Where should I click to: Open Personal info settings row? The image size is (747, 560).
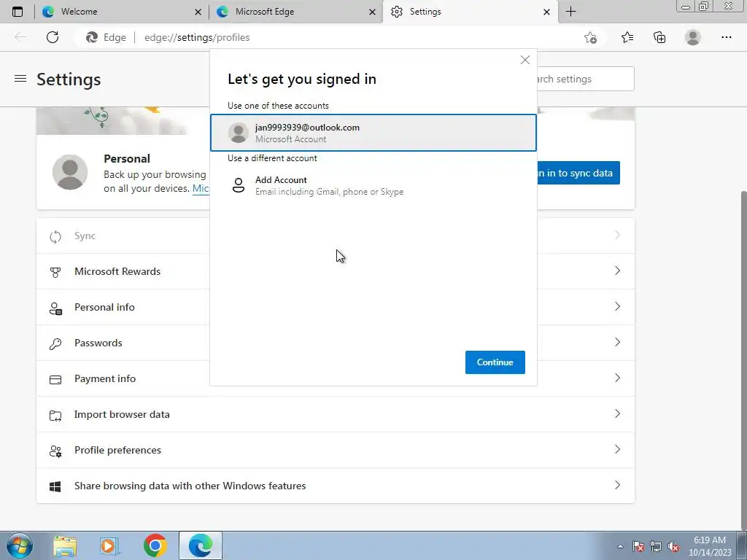pyautogui.click(x=336, y=307)
